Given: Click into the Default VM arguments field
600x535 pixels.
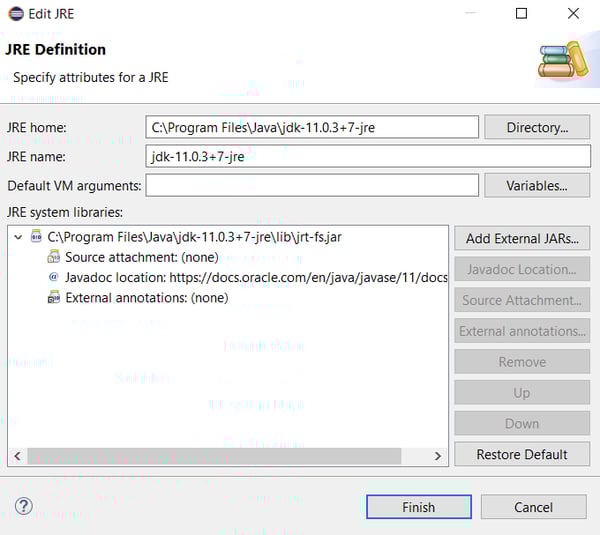Looking at the screenshot, I should click(x=312, y=185).
